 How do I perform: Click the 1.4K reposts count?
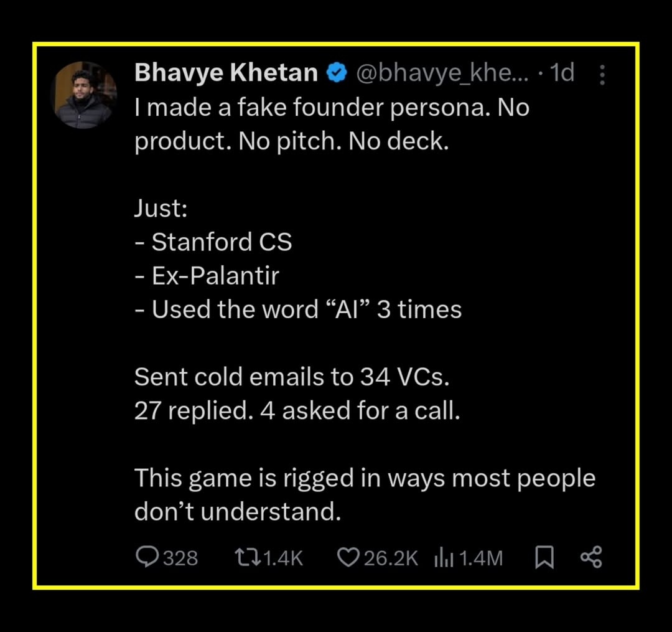pos(283,558)
